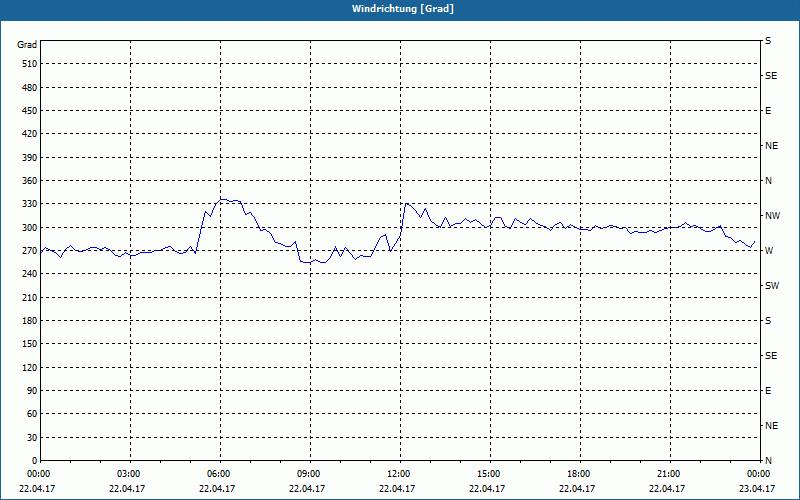Click the 23.04.17 date label
The height and width of the screenshot is (500, 800).
coord(757,489)
